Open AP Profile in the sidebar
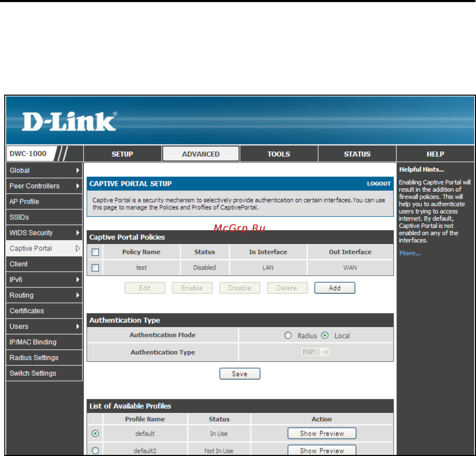This screenshot has width=476, height=456. point(44,202)
